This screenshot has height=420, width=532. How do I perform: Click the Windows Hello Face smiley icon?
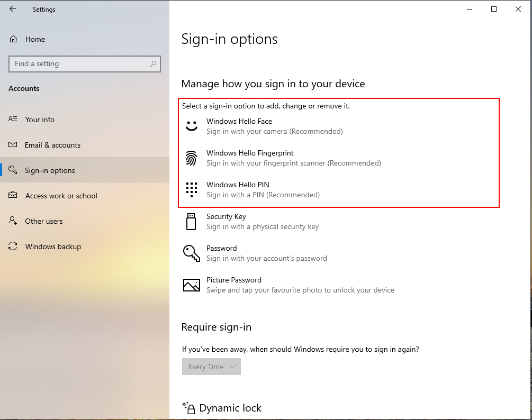192,126
